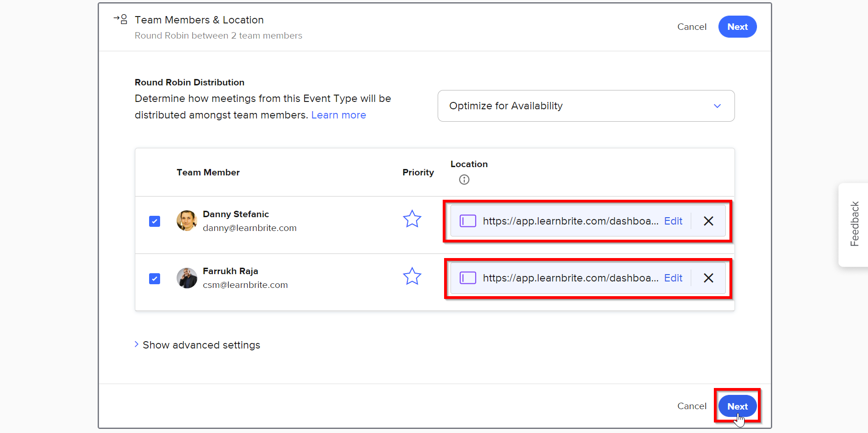Edit Danny Stefanic's location URL
This screenshot has height=433, width=868.
(673, 221)
